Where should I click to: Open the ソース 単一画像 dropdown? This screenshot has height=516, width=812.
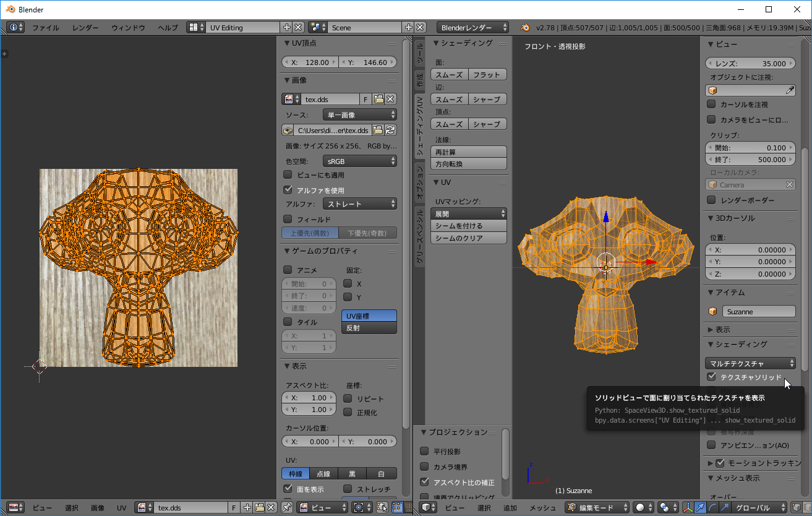pyautogui.click(x=360, y=115)
